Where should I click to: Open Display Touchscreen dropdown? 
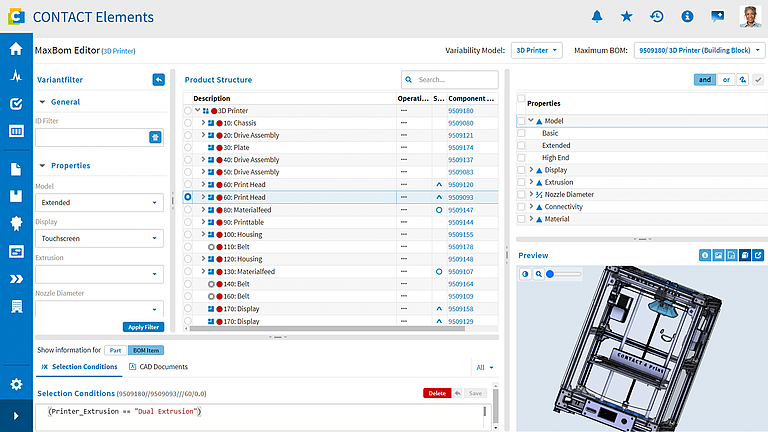(x=99, y=238)
